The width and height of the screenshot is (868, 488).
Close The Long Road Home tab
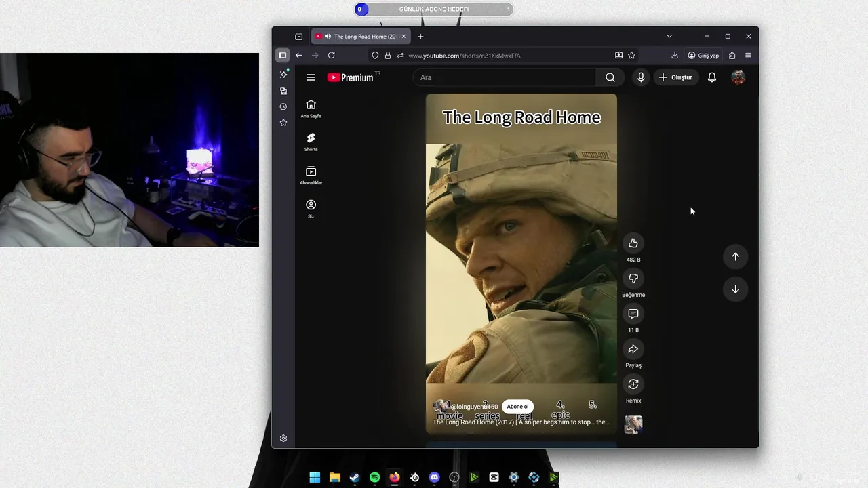click(403, 37)
